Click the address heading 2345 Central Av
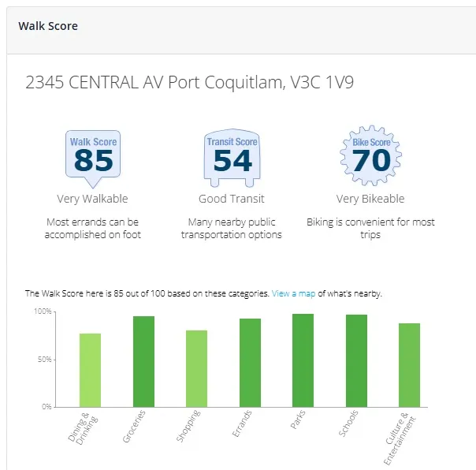This screenshot has width=476, height=470. click(x=190, y=83)
